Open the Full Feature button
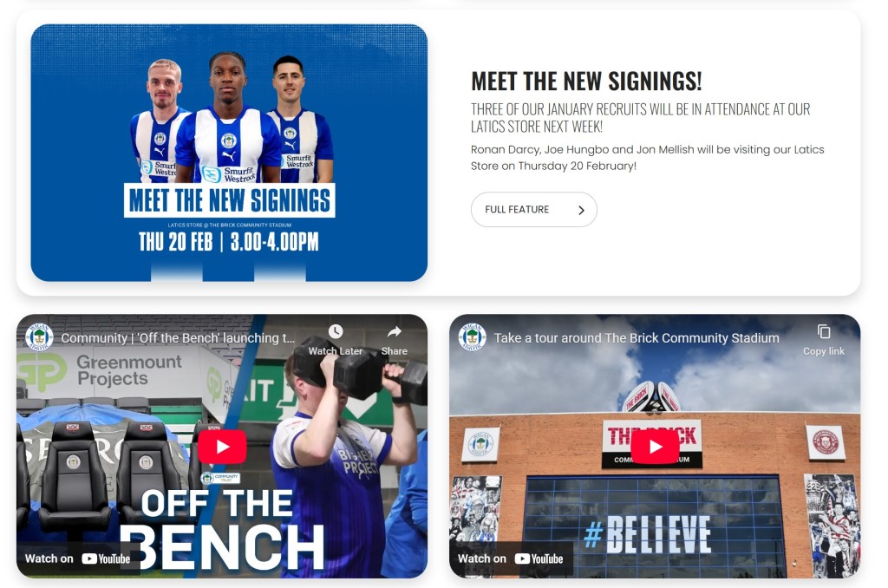The height and width of the screenshot is (588, 888). tap(534, 210)
